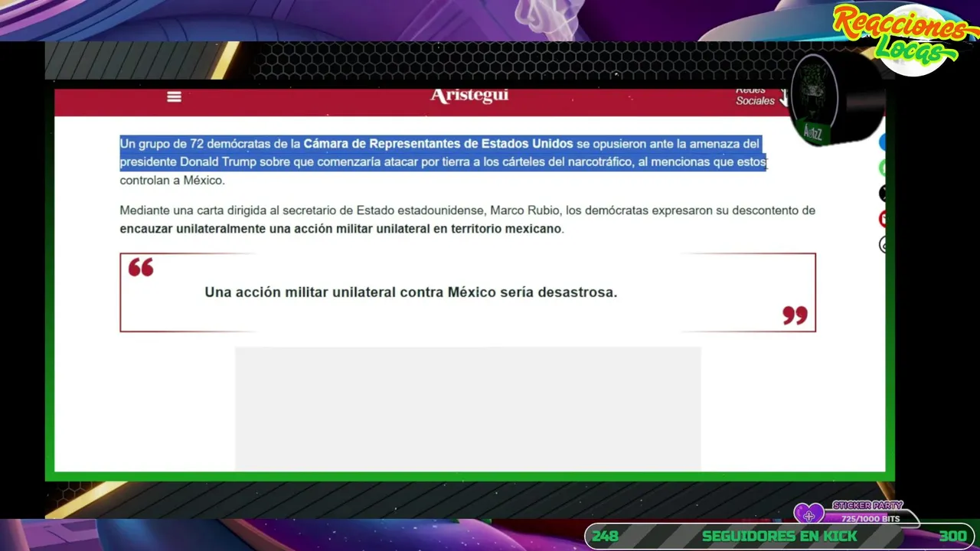
Task: Click the 'SEGUIDORES EN KICK' label
Action: click(779, 536)
